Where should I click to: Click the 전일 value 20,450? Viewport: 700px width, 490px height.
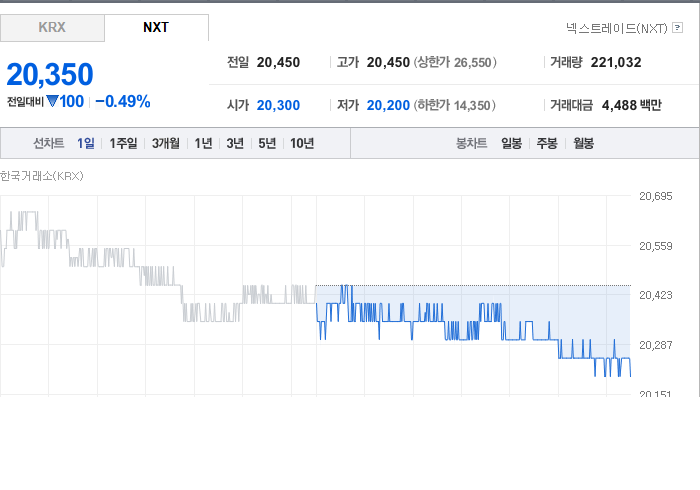coord(278,62)
